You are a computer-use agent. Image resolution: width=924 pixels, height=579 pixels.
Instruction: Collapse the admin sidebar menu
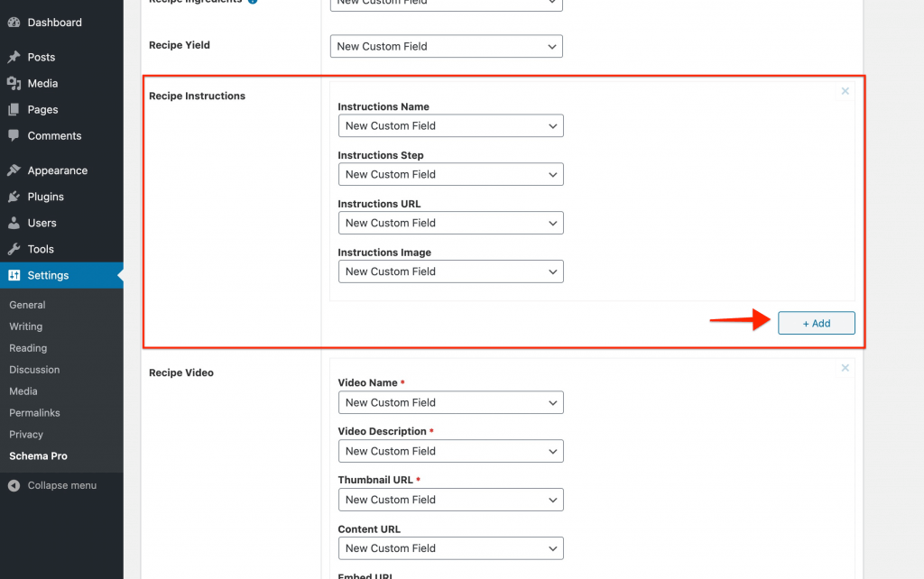pyautogui.click(x=53, y=485)
